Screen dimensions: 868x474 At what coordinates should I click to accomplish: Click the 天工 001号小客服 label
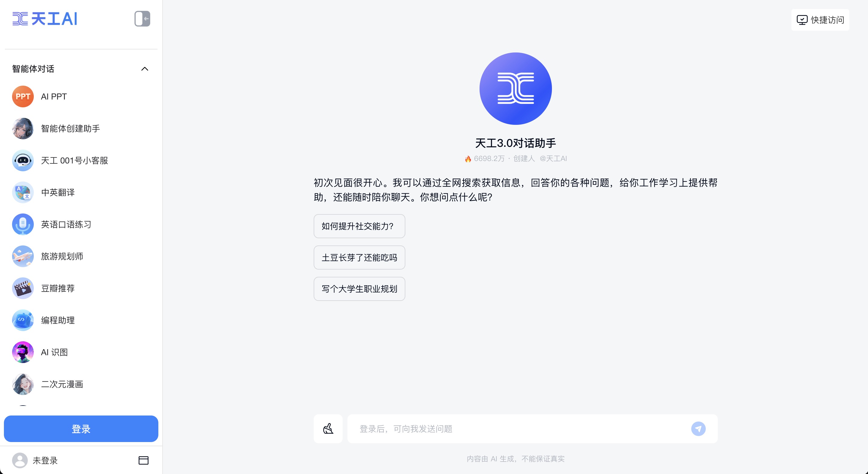tap(74, 160)
